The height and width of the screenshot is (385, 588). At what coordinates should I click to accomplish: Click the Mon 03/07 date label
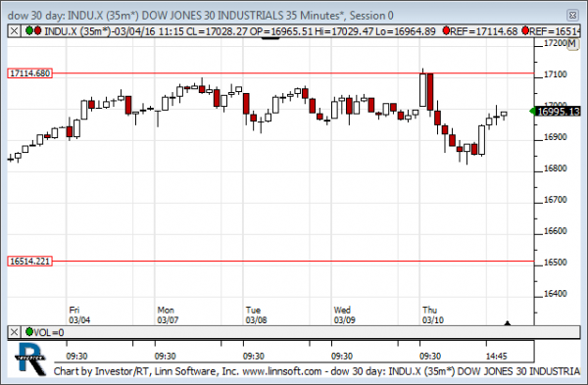[x=168, y=314]
